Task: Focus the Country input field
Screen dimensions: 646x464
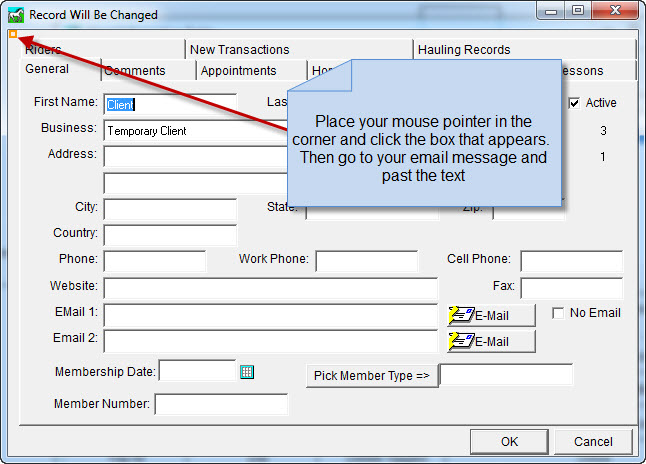Action: point(170,235)
